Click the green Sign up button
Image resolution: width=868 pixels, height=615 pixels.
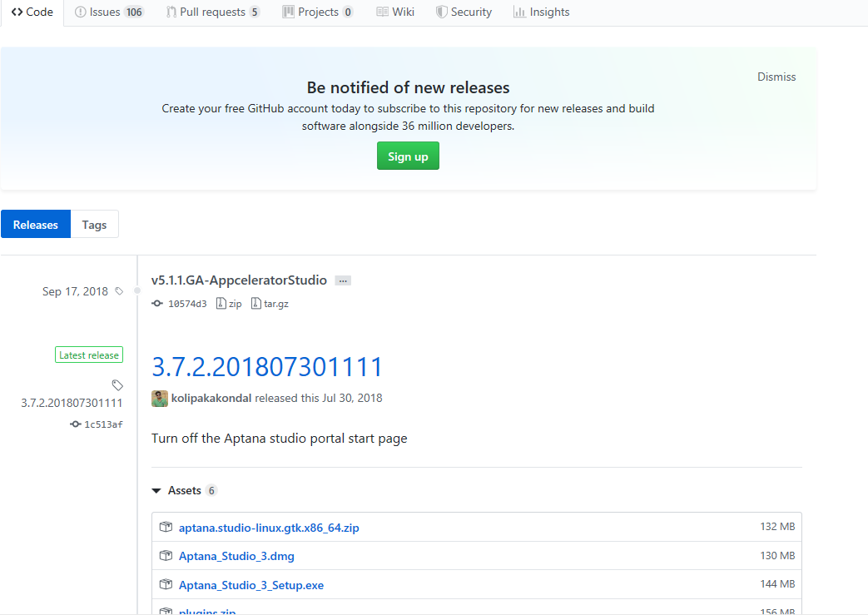pos(408,156)
